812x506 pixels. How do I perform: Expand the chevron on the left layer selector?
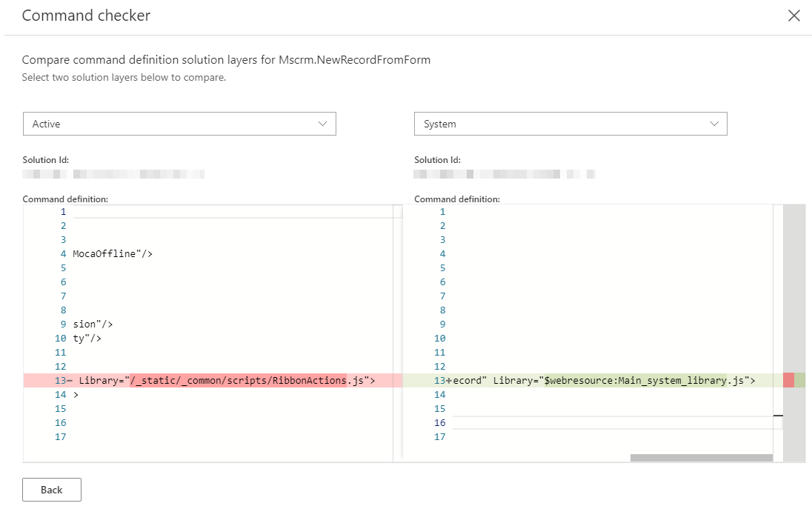point(324,124)
